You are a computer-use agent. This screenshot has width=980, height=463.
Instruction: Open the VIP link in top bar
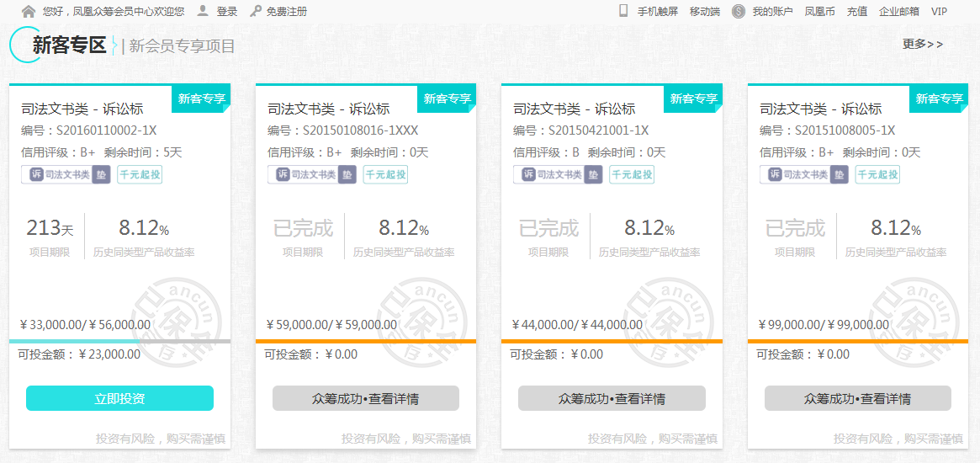click(939, 12)
